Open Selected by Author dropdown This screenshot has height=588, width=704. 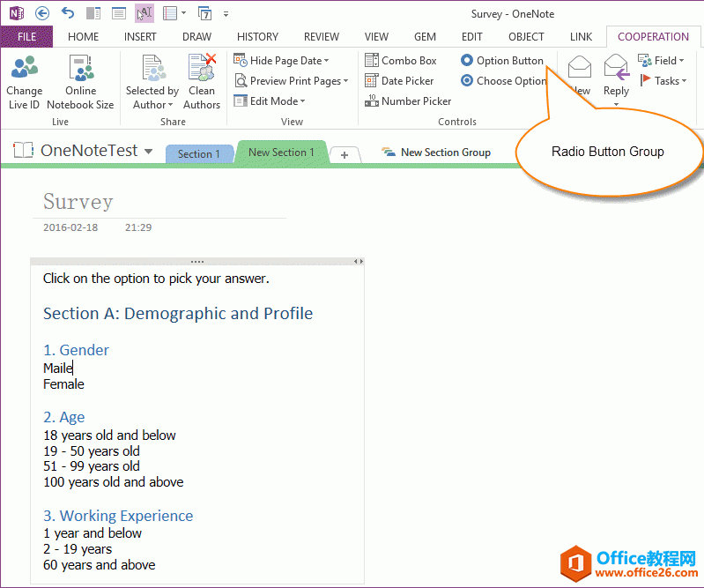coord(152,83)
